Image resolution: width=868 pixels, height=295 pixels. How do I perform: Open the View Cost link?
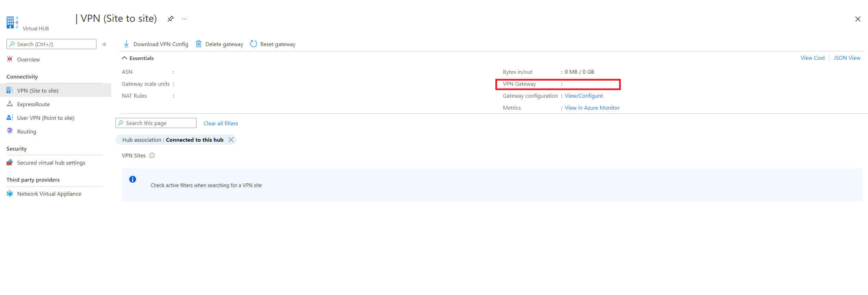813,58
